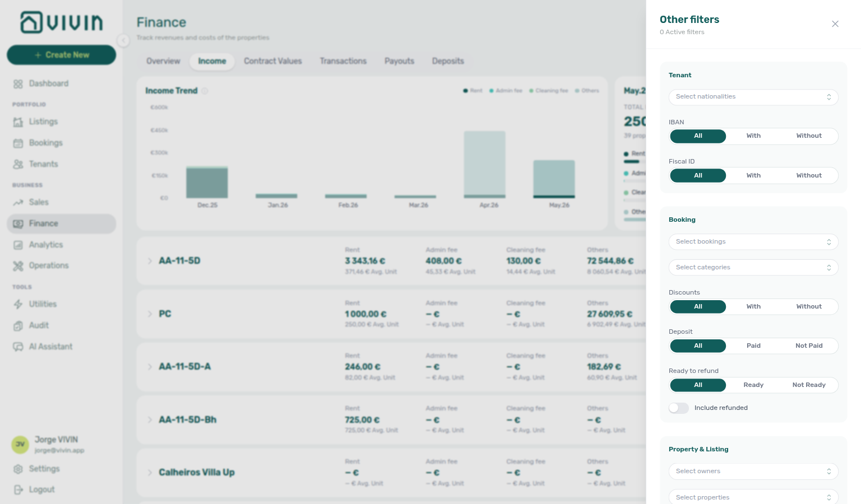Set IBAN filter to All

(698, 136)
